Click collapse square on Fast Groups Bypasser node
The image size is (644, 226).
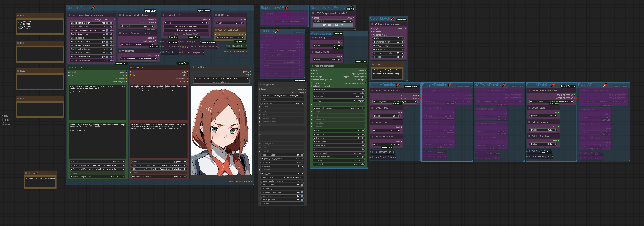tap(70, 15)
